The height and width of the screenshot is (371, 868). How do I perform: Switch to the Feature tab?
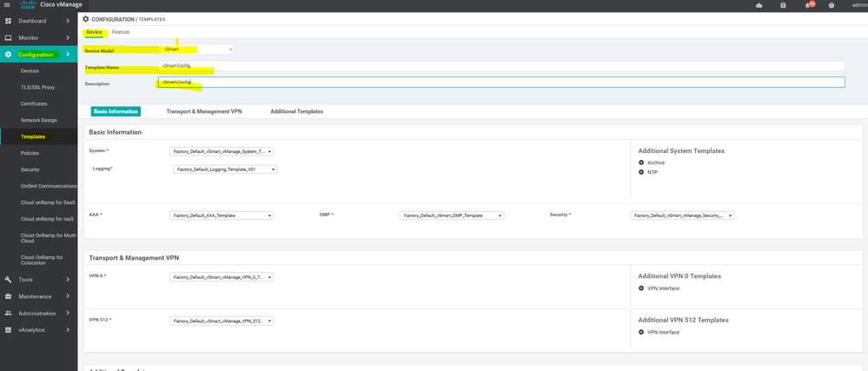click(121, 32)
